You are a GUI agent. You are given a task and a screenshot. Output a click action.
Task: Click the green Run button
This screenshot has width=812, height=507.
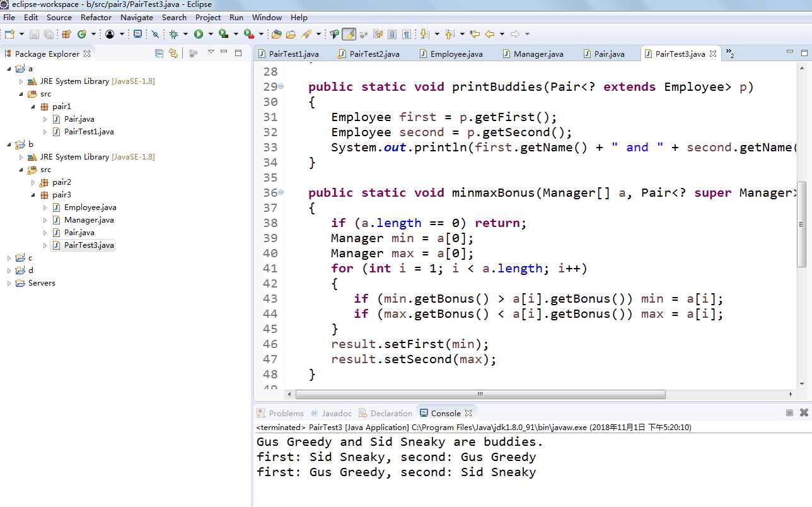pos(199,34)
